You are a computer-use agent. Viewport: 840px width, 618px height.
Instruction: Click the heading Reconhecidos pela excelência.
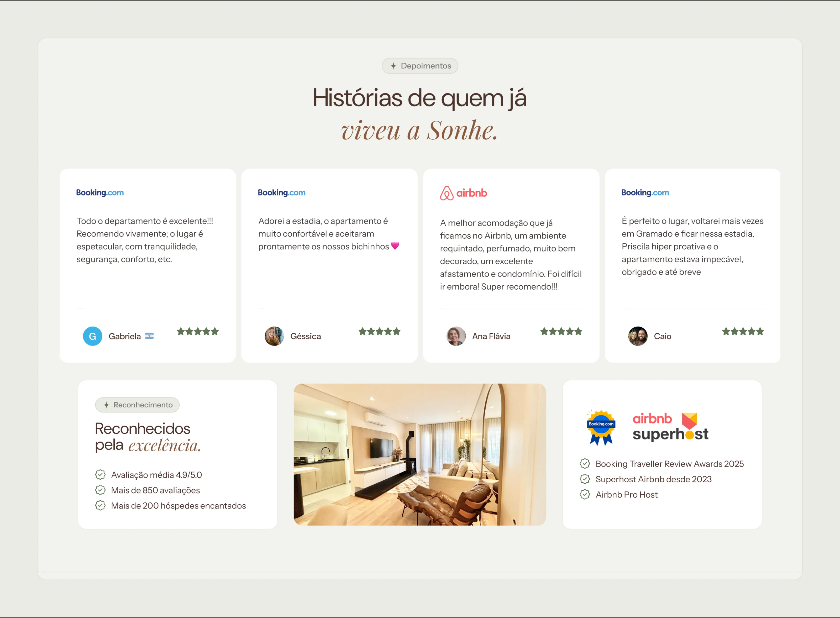[148, 437]
